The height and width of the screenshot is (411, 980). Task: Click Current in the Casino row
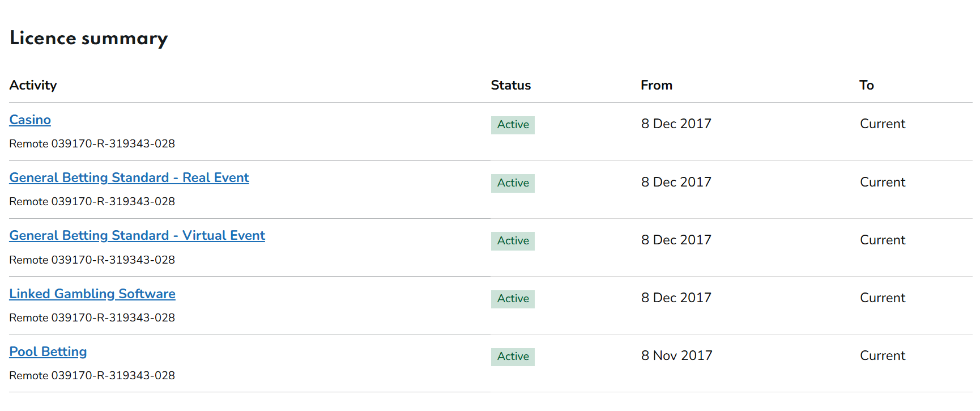click(x=883, y=124)
